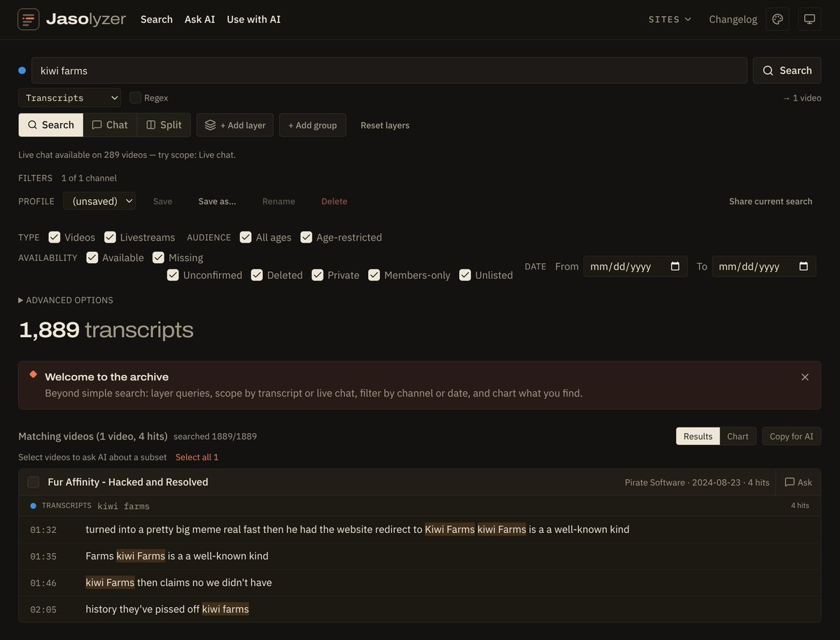Screen dimensions: 840x640
Task: Open the SITES dropdown menu
Action: coord(670,20)
